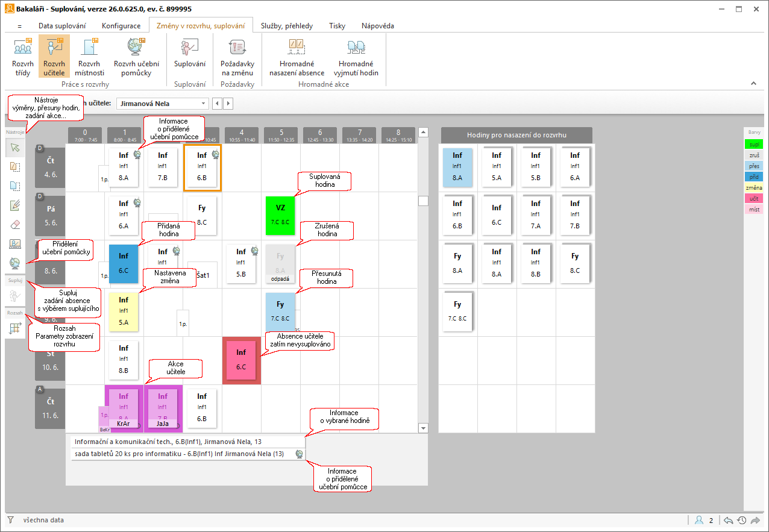Open Rozvrh místnosti view
The image size is (769, 532).
(89, 56)
